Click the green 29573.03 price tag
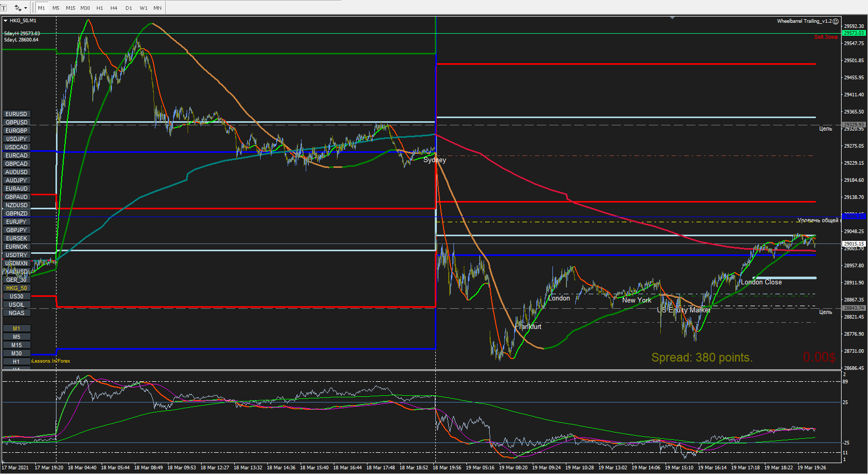868x474 pixels. (854, 33)
